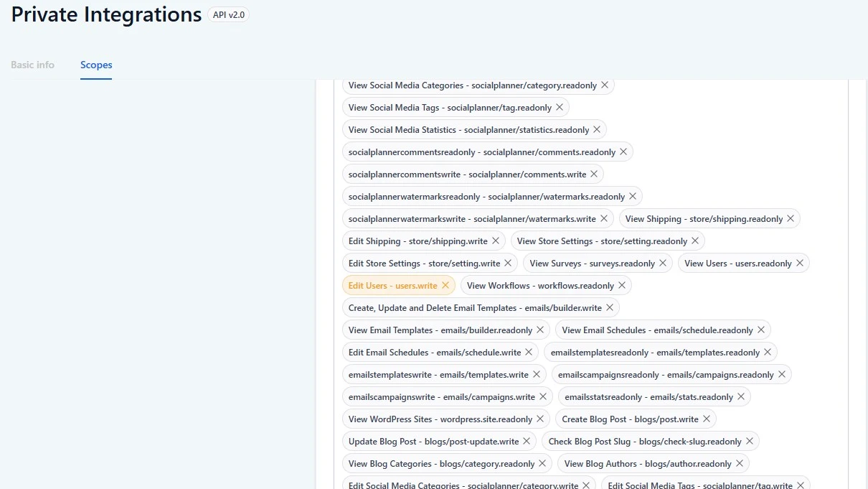868x489 pixels.
Task: Remove socialplanner/watermarks.readonly scope chip
Action: coord(633,197)
